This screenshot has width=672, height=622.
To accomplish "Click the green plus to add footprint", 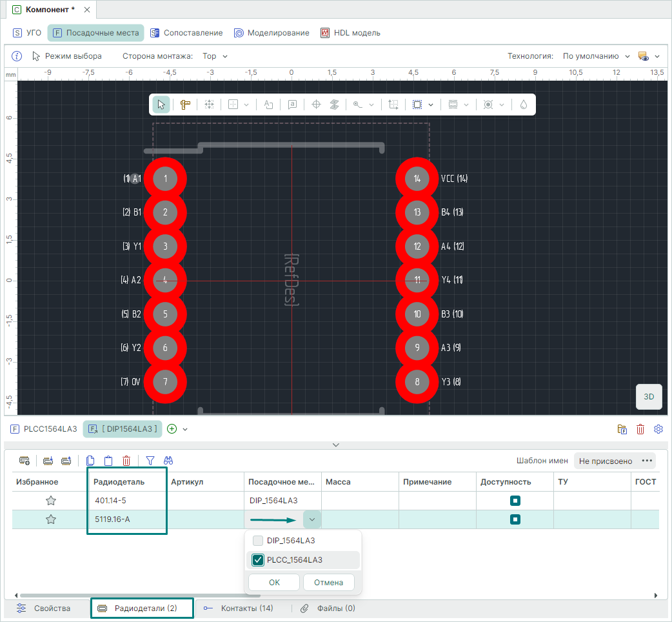I will pyautogui.click(x=172, y=429).
